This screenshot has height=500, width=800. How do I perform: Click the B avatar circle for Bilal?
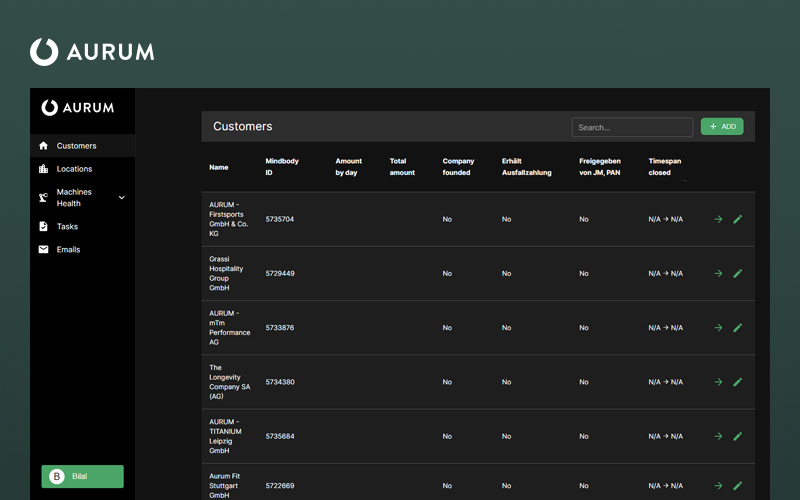click(57, 477)
